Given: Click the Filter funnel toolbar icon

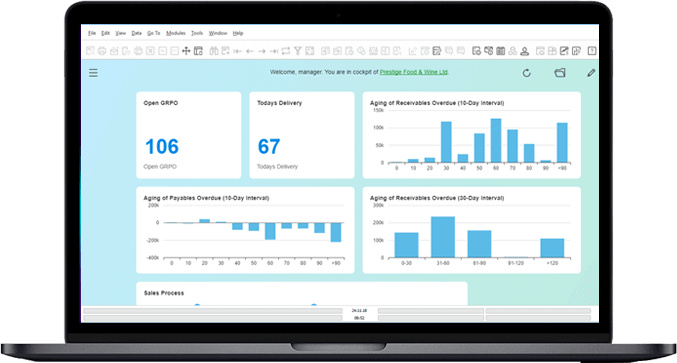Looking at the screenshot, I should tap(297, 51).
